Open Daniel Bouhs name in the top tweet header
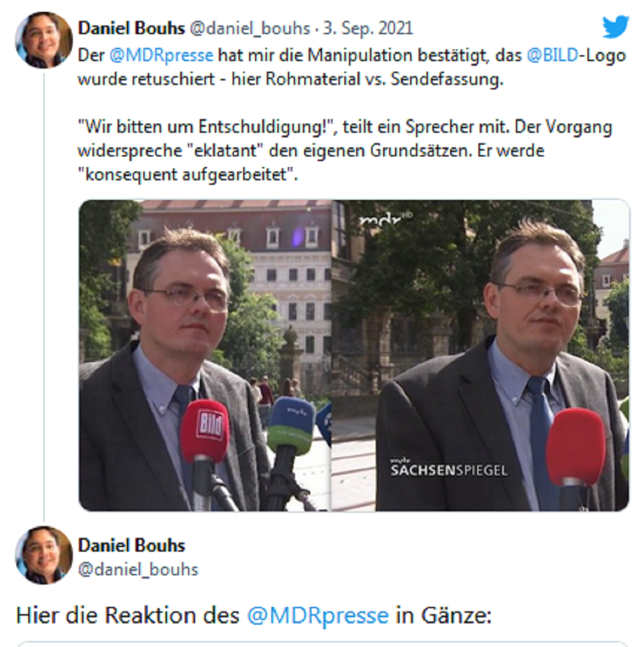The image size is (644, 647). (131, 28)
